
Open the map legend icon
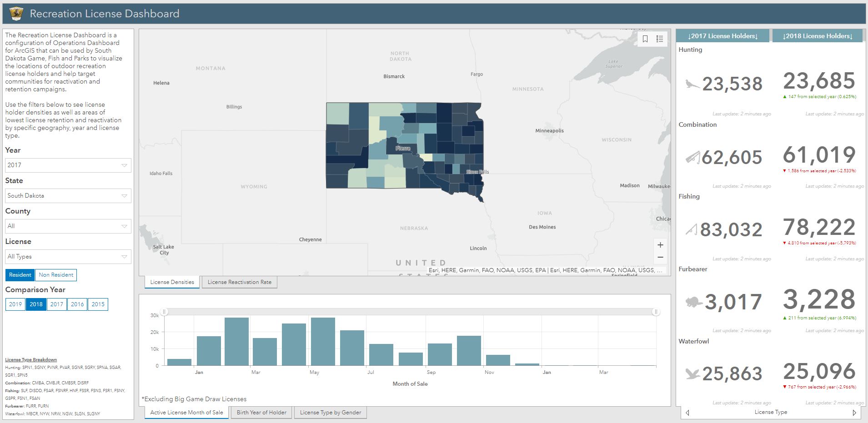(x=660, y=39)
